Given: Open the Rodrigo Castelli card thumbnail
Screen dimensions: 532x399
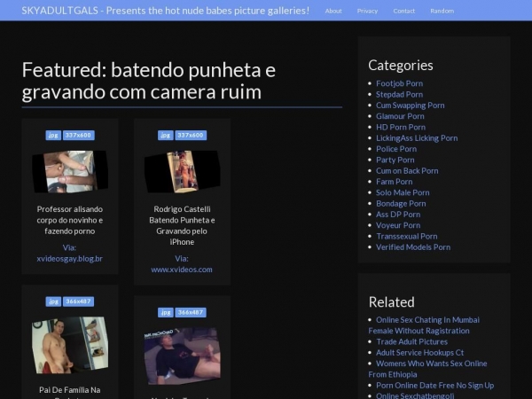Looking at the screenshot, I should (x=182, y=172).
